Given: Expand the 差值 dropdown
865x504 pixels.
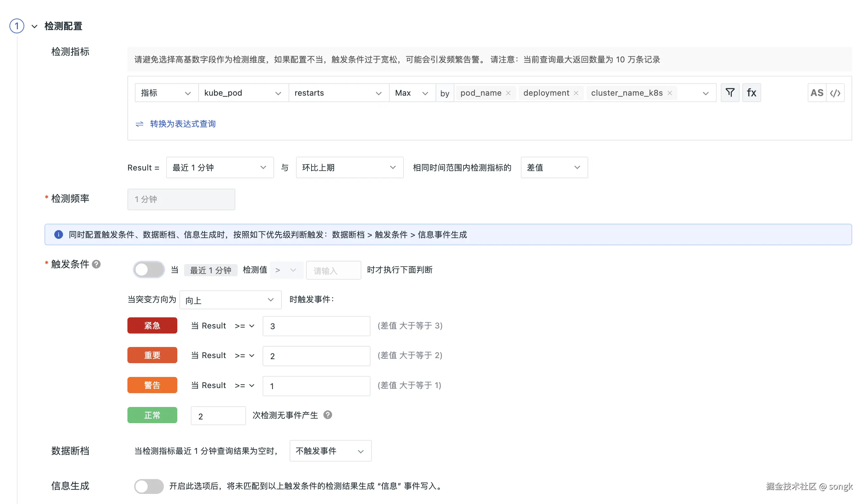Looking at the screenshot, I should point(554,167).
